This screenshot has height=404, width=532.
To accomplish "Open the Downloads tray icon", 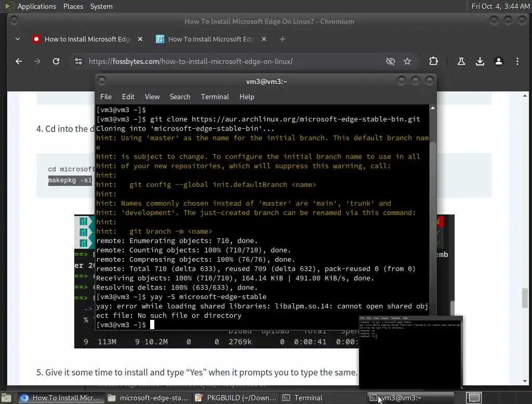I will (480, 61).
